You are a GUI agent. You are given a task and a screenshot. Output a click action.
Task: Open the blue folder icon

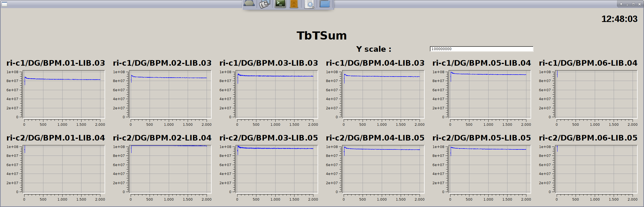pyautogui.click(x=325, y=4)
